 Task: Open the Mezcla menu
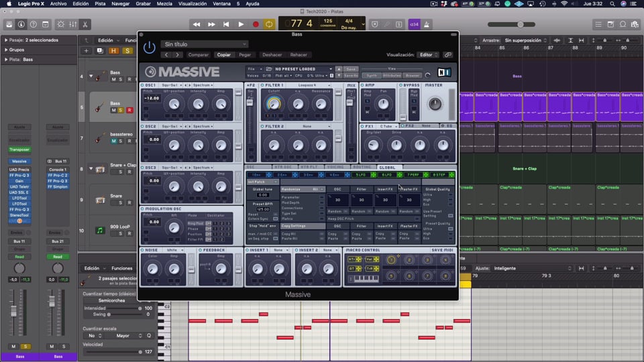tap(164, 4)
